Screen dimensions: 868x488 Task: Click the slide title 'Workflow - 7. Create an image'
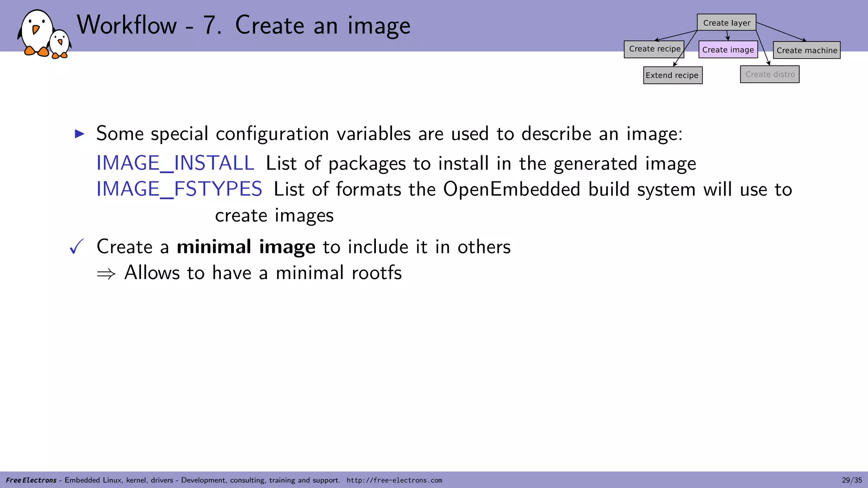[244, 25]
